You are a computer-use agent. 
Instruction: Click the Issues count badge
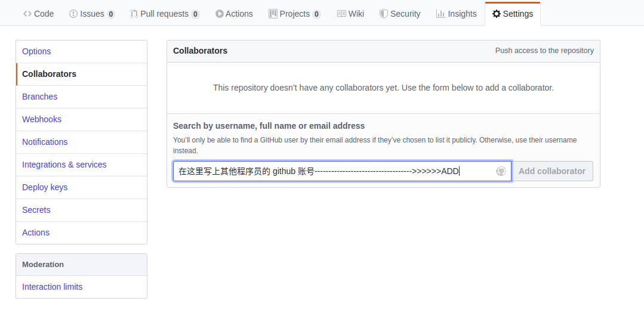click(x=111, y=14)
